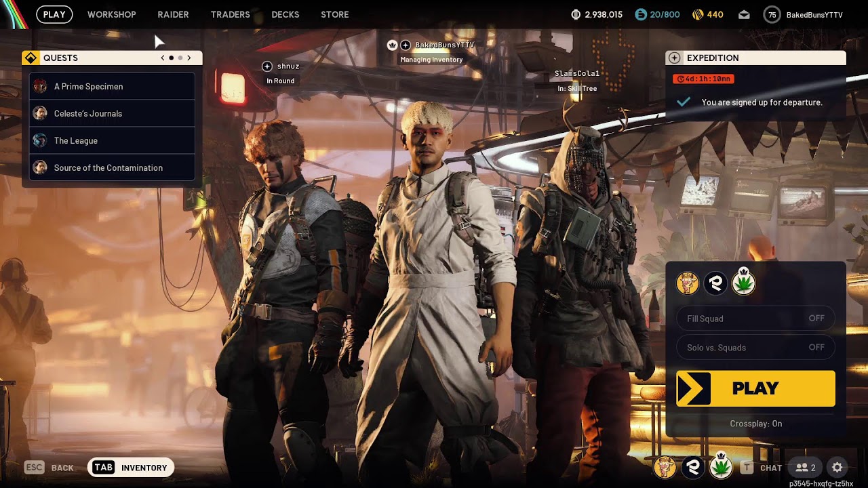Screen dimensions: 868x488
Task: Click The League quest giver portrait
Action: (40, 140)
